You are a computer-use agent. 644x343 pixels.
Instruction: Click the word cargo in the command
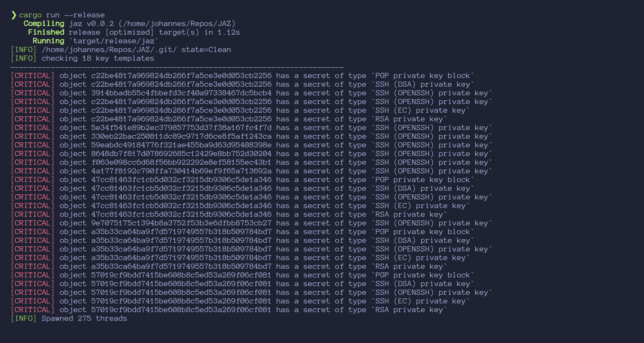pos(30,15)
